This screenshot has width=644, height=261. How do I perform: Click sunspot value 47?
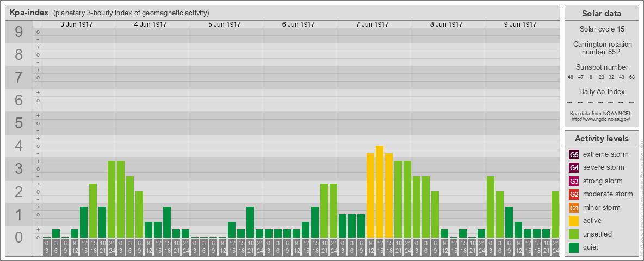pyautogui.click(x=581, y=77)
